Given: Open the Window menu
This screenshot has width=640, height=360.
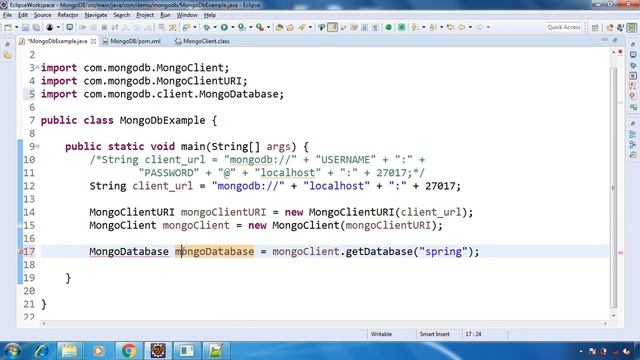Looking at the screenshot, I should coord(187,15).
